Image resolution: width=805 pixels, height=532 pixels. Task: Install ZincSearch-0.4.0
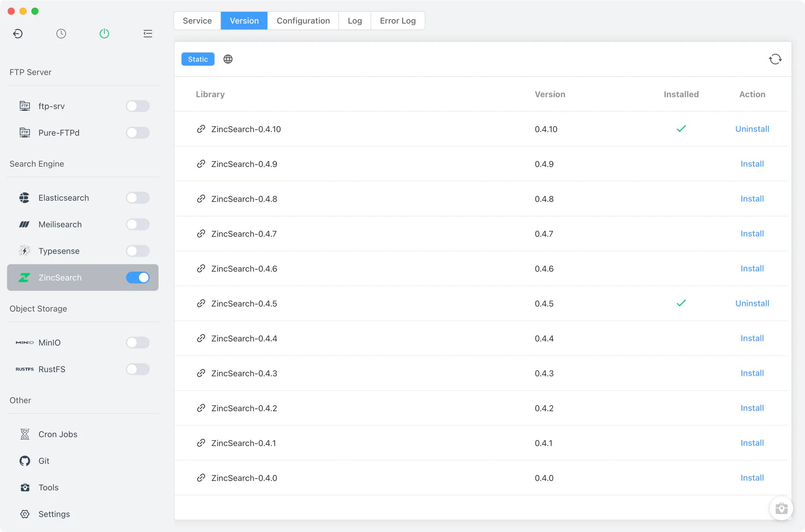coord(752,478)
